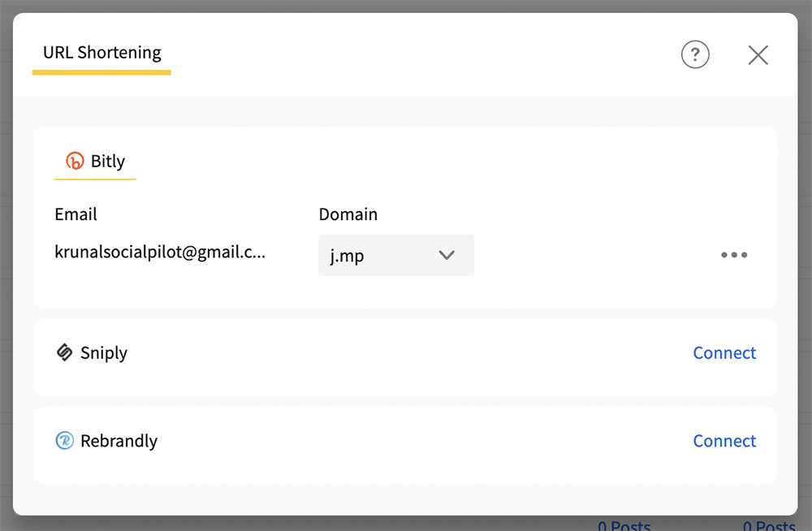Click the Sniply logo icon
Image resolution: width=812 pixels, height=531 pixels.
[65, 352]
